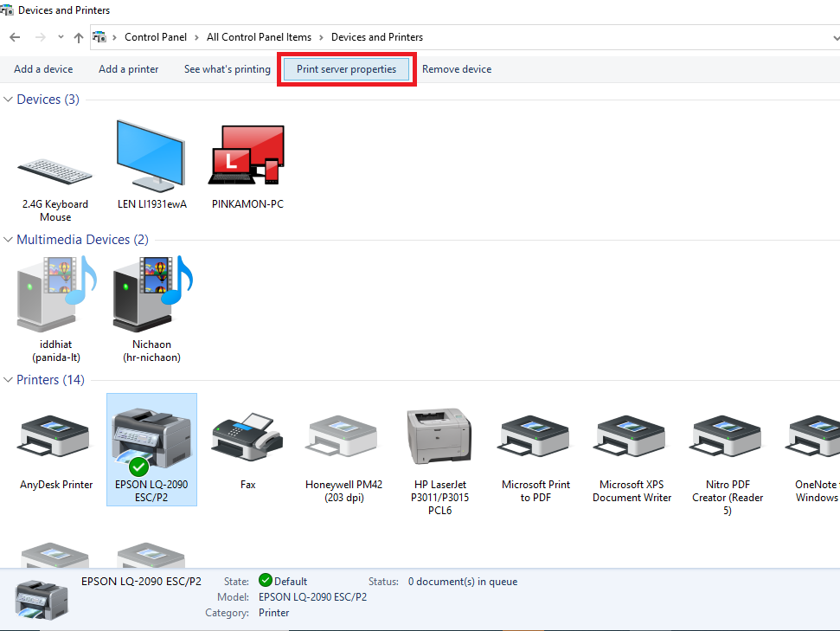Viewport: 840px width, 631px height.
Task: Click the Back navigation arrow
Action: 15,37
